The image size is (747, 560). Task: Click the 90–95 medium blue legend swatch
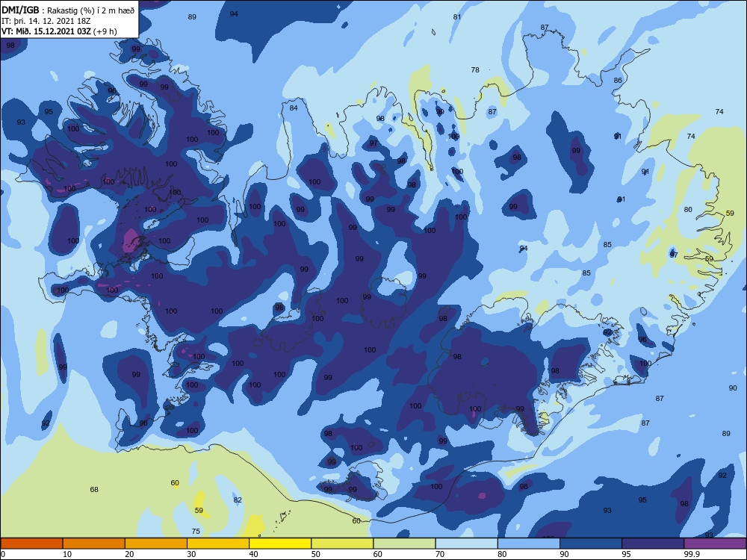pos(591,544)
